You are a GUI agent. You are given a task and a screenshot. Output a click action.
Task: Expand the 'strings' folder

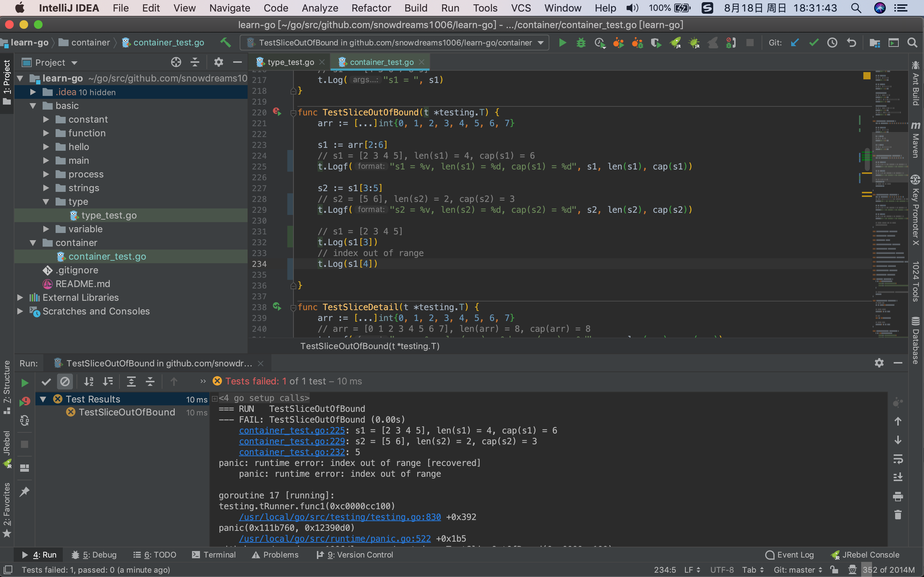[47, 188]
